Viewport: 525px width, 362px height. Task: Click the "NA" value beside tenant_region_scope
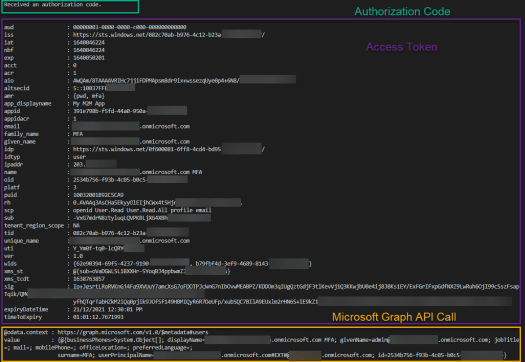(76, 226)
